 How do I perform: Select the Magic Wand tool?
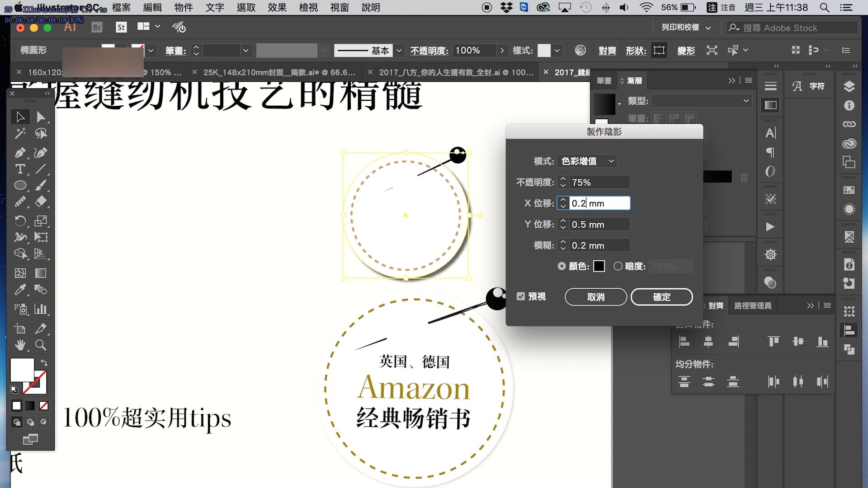tap(20, 133)
